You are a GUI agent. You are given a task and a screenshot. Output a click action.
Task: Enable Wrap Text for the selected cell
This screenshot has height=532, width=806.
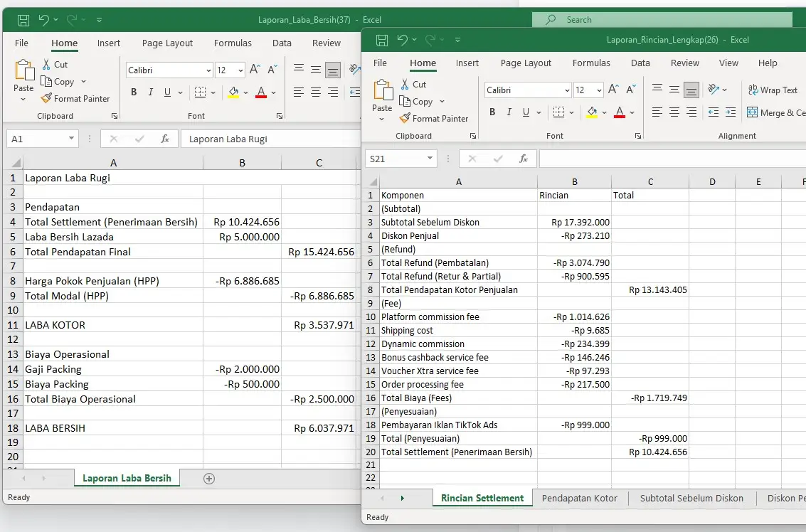pos(773,90)
